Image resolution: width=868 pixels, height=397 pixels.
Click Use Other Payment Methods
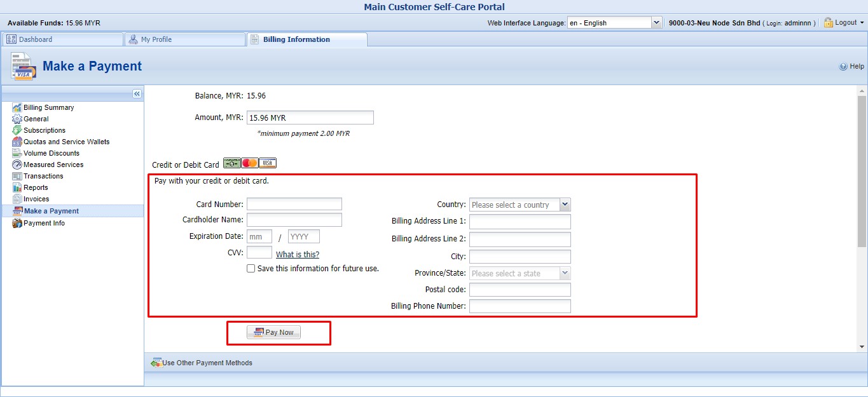click(x=207, y=363)
